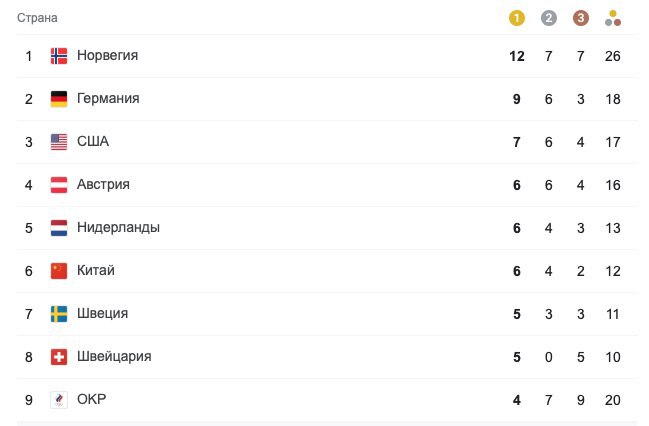Click the ОКР team emblem icon
This screenshot has height=426, width=649.
[59, 400]
